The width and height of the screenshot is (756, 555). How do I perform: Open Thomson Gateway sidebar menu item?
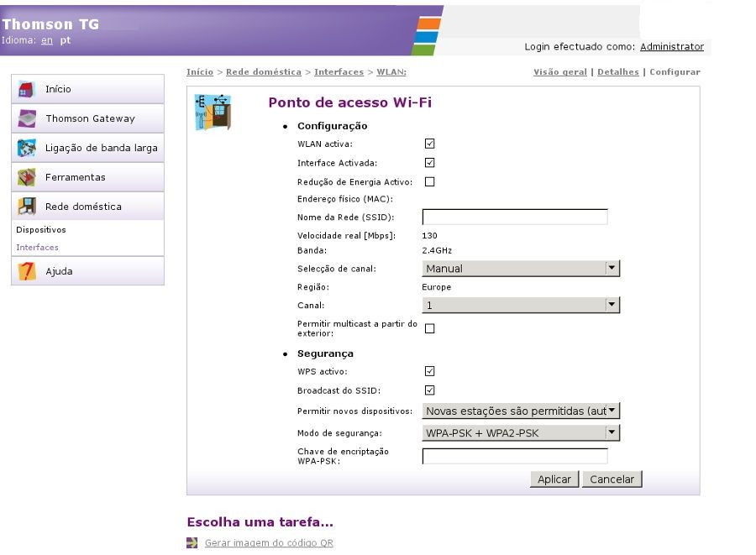point(87,118)
